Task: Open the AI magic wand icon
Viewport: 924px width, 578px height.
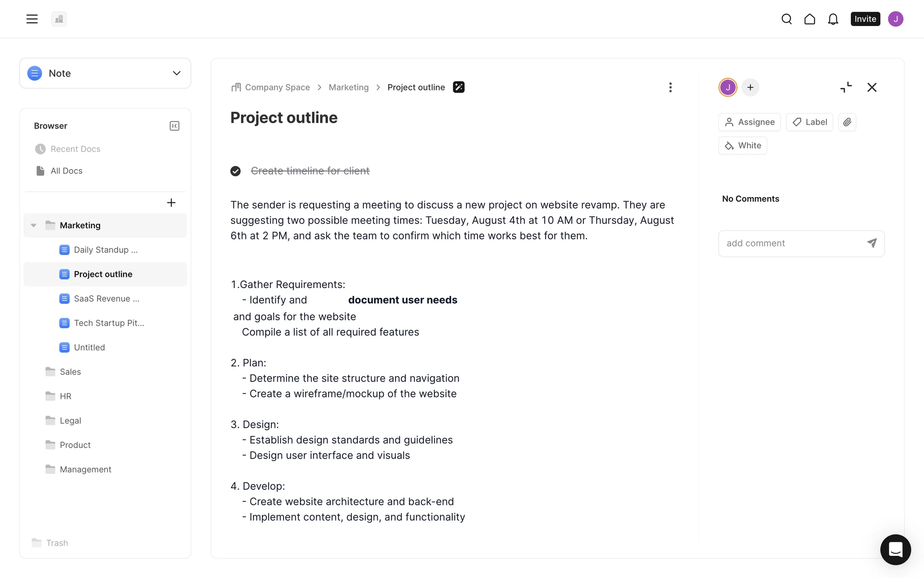Action: click(x=459, y=87)
